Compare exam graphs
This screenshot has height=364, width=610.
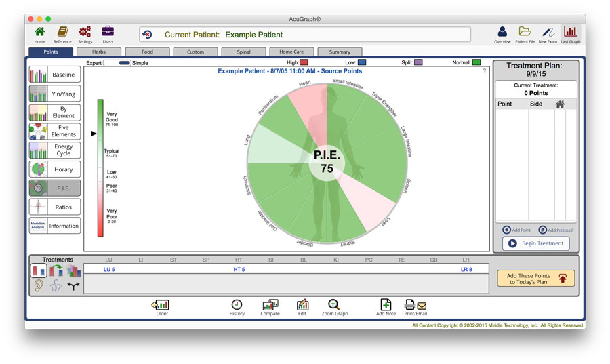(270, 307)
